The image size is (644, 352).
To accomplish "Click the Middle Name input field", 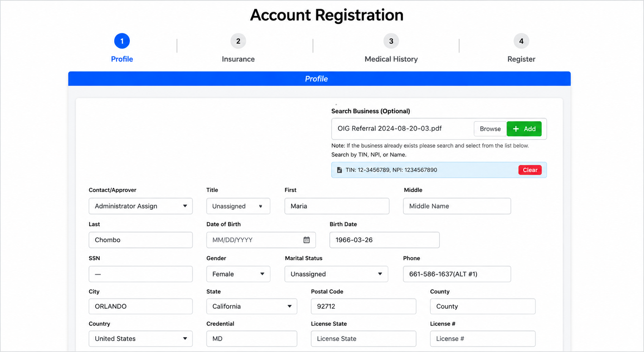I will 457,206.
